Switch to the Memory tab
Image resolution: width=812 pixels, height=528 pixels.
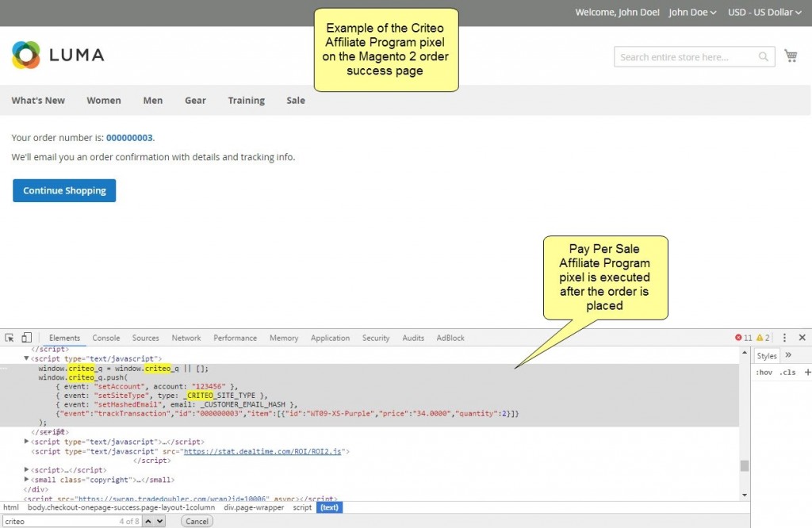click(x=284, y=338)
